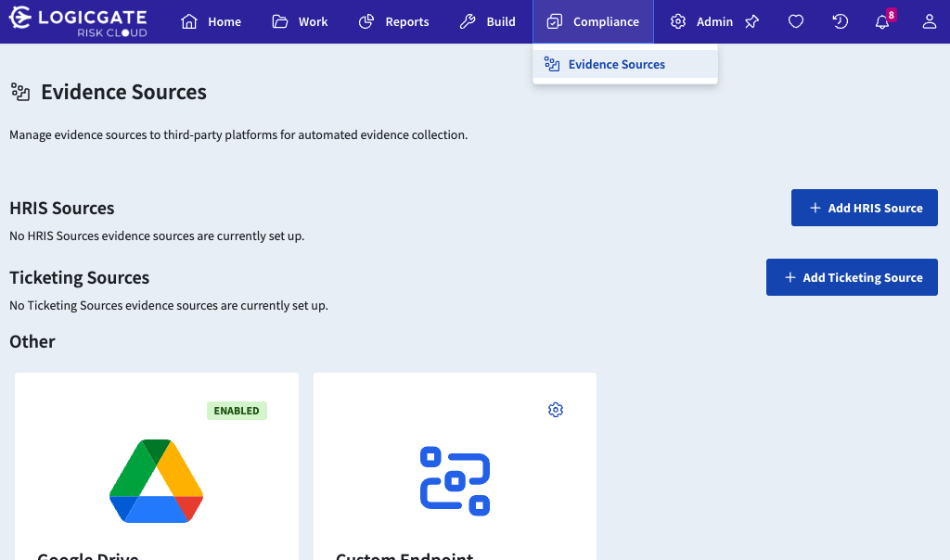Select Evidence Sources in dropdown

[x=616, y=64]
